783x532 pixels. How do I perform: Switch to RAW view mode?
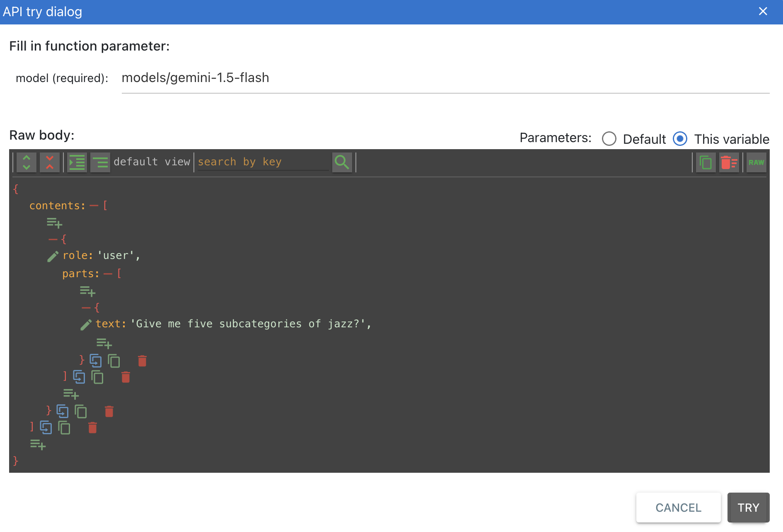click(x=756, y=162)
